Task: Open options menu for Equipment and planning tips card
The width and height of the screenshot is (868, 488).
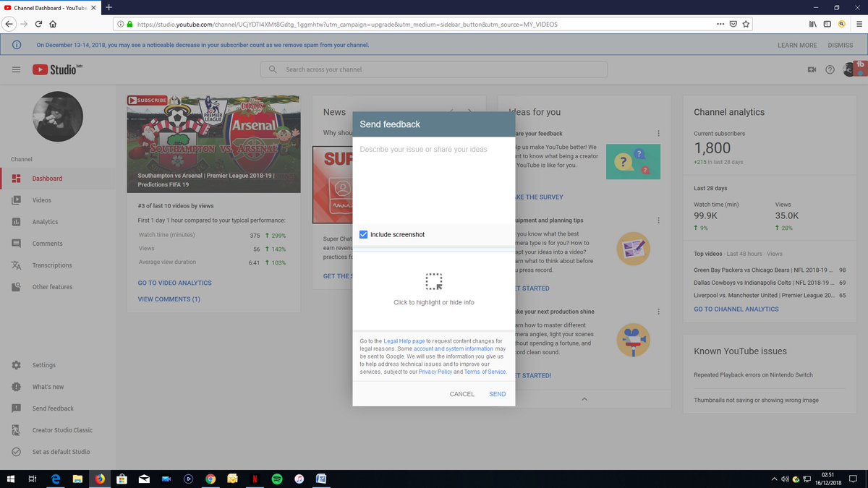Action: (x=658, y=221)
